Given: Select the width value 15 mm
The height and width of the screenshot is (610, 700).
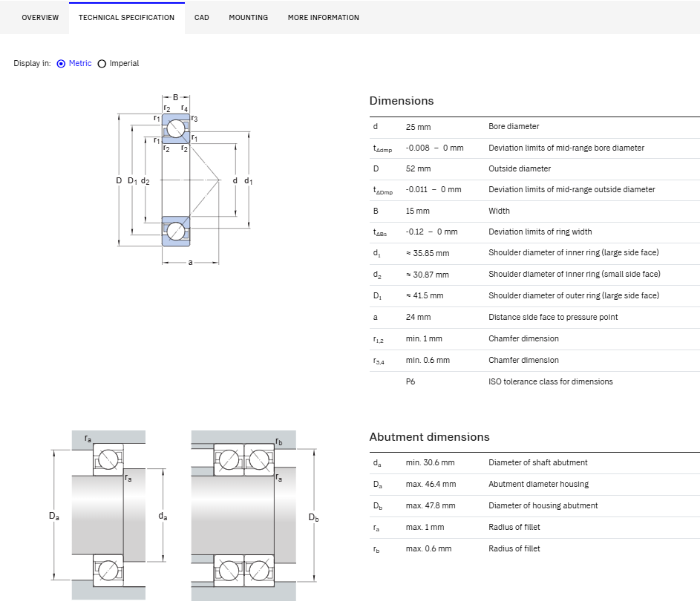Looking at the screenshot, I should [x=417, y=211].
